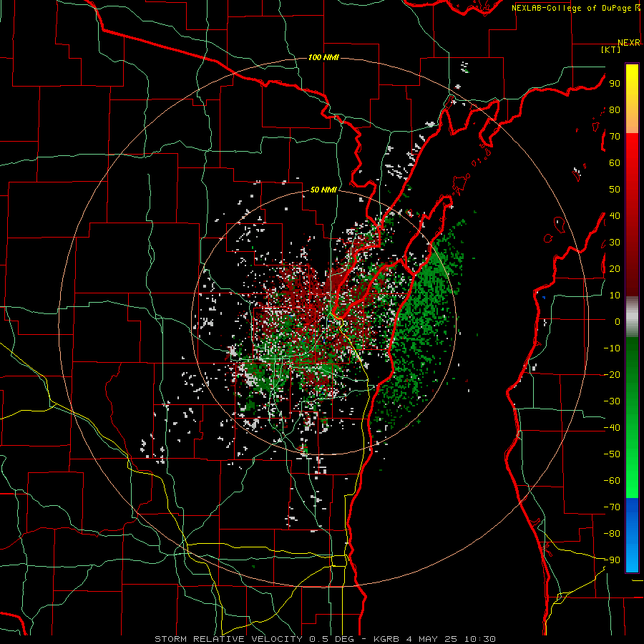
Task: Click the NEXR label near top right
Action: click(629, 43)
